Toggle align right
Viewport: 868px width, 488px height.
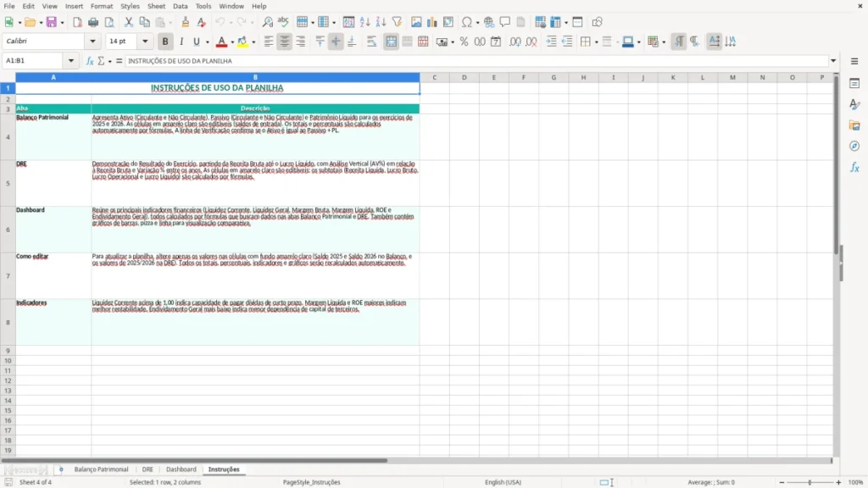[x=301, y=42]
